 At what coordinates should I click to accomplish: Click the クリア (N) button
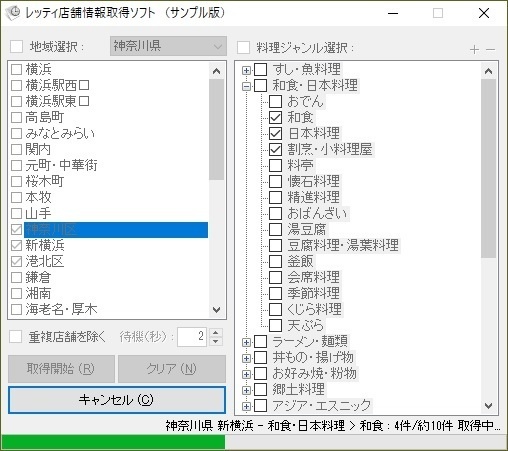[172, 369]
